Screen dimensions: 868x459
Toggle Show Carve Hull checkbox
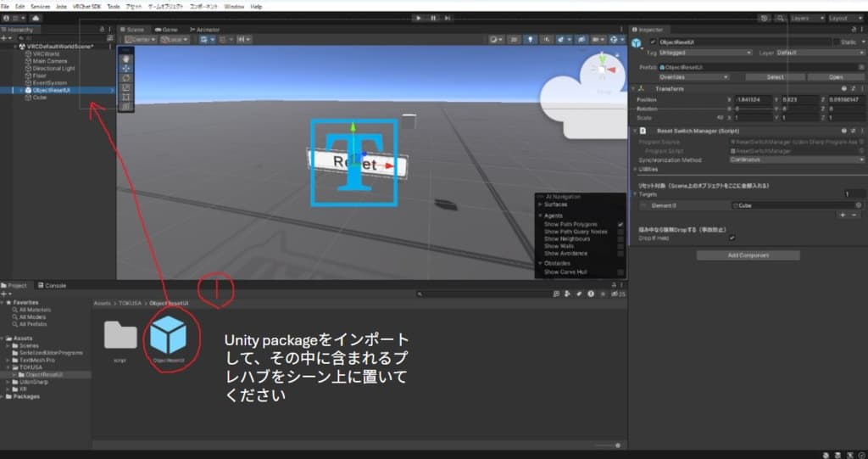(620, 272)
